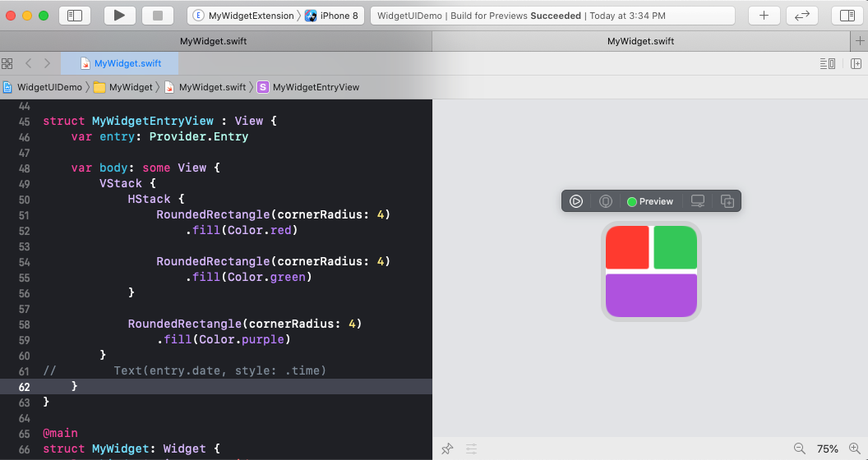
Task: Add an editor on the right
Action: [856, 63]
